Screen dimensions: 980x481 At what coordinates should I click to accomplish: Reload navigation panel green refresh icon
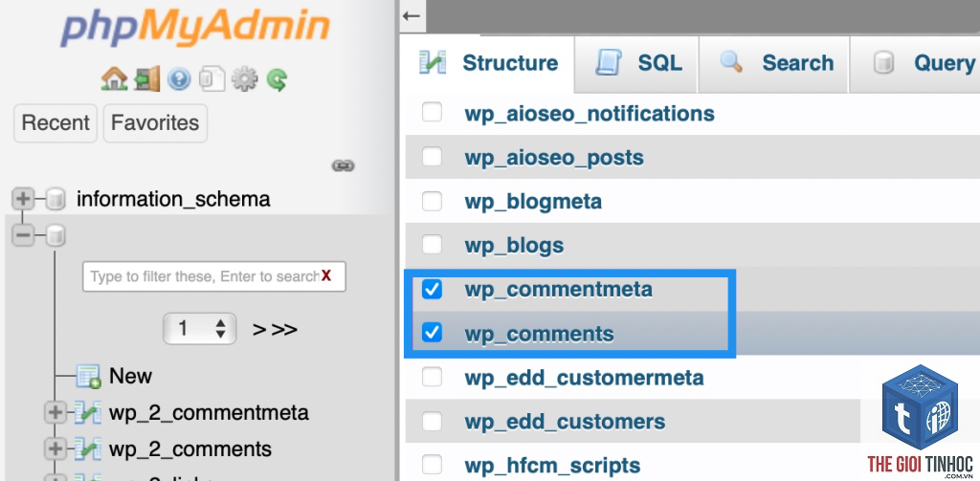tap(277, 79)
